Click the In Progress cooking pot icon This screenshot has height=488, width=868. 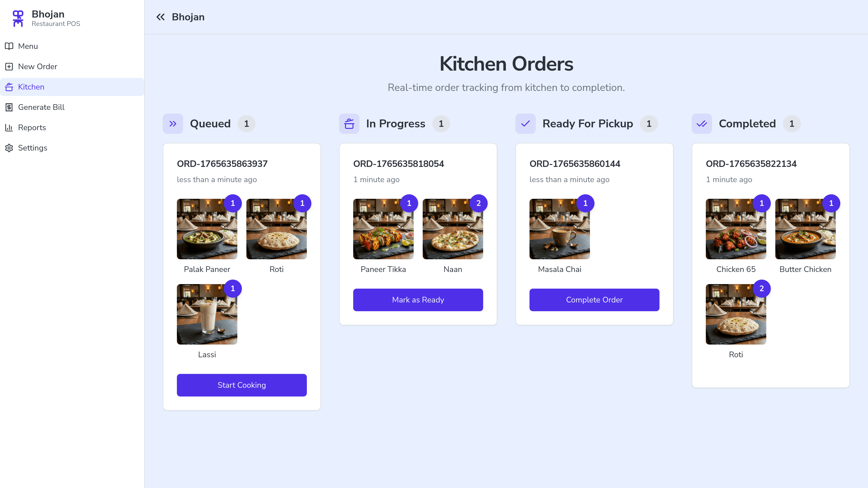(349, 124)
